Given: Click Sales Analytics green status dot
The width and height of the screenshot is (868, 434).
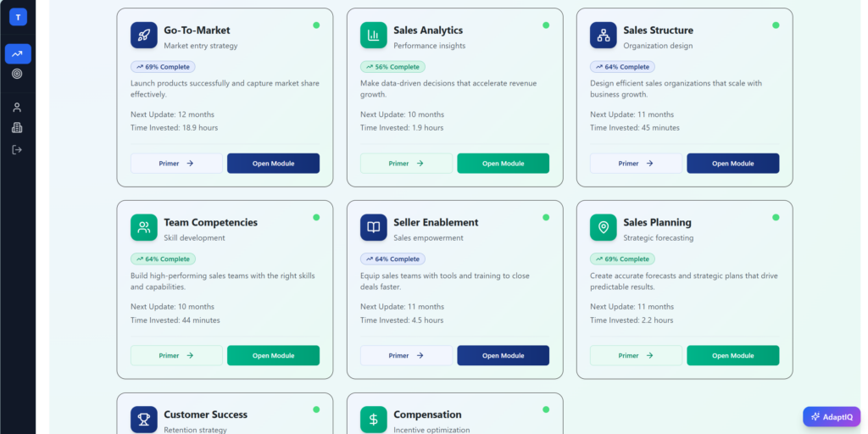Looking at the screenshot, I should point(546,25).
